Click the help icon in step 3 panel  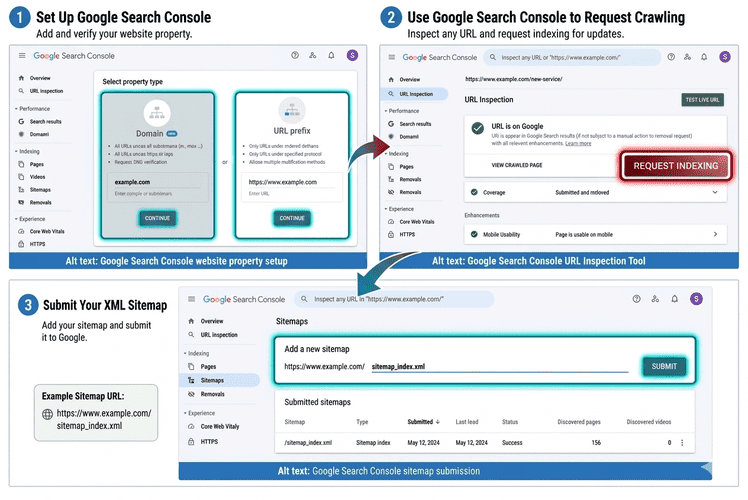pos(636,299)
